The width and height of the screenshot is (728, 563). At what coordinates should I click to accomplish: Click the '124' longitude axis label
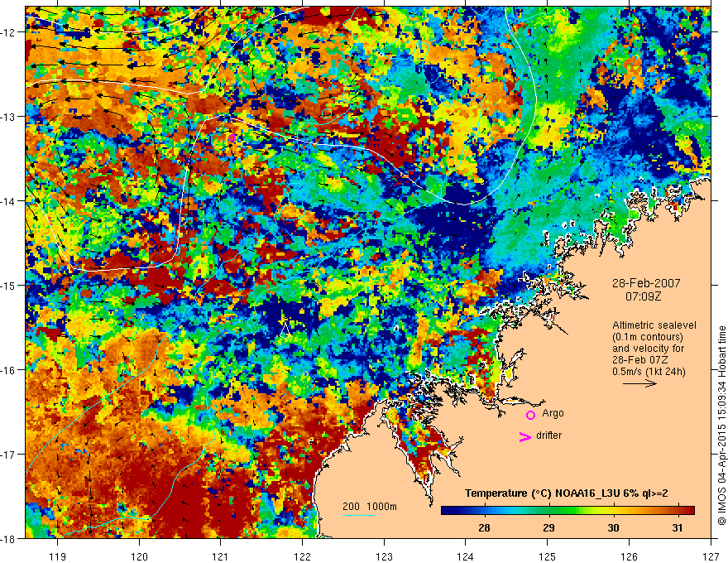[x=466, y=556]
